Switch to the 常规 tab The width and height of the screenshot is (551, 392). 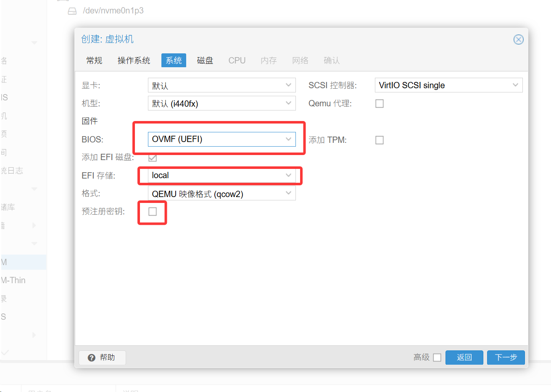(x=94, y=61)
